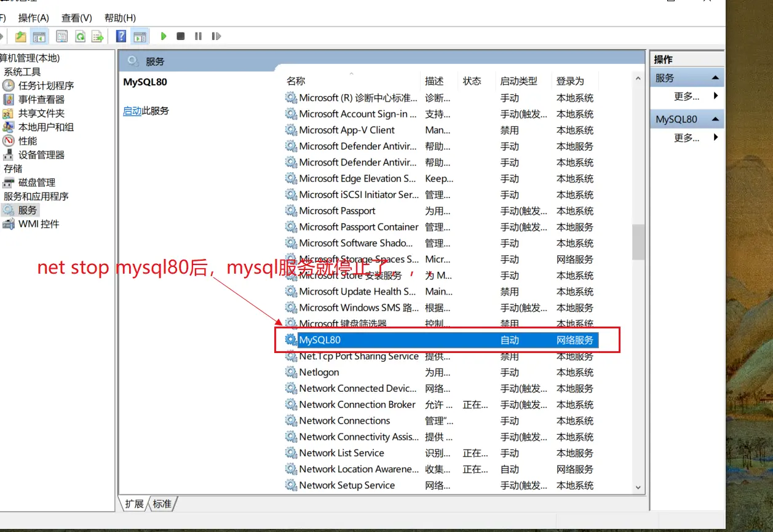Click the 磁盘管理 icon in the tree

[x=8, y=182]
